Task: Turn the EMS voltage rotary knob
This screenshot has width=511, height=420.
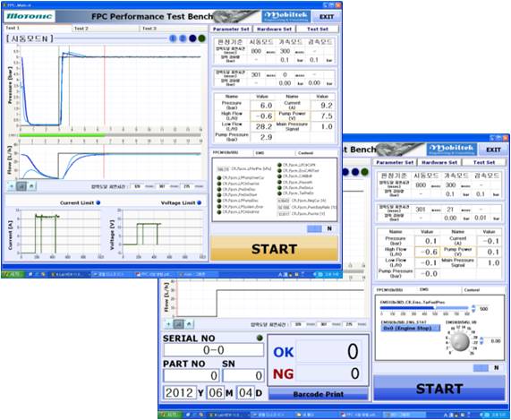Action: point(459,342)
